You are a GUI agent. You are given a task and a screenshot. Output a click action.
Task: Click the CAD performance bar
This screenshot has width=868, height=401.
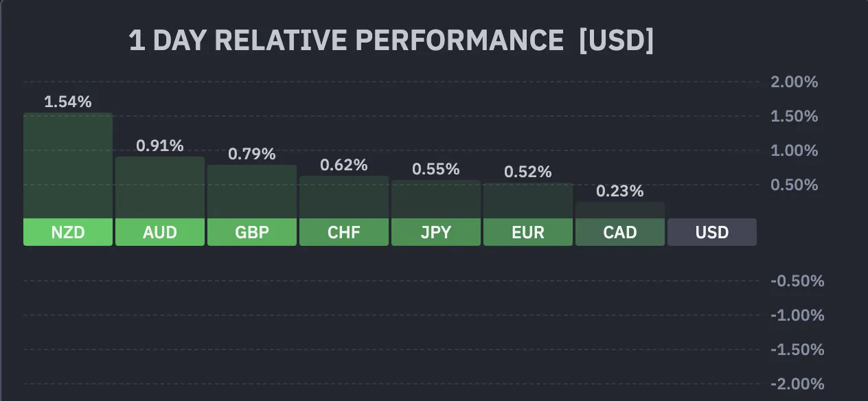click(620, 210)
